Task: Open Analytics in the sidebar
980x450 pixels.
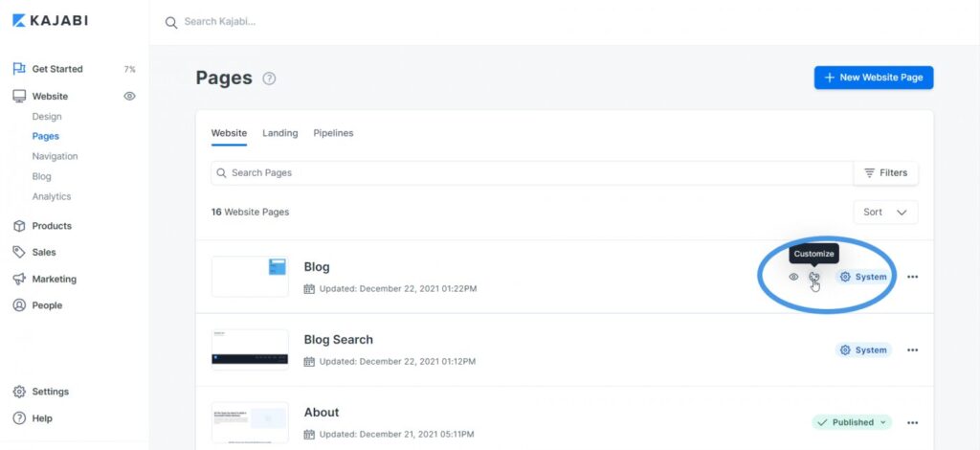Action: [52, 196]
